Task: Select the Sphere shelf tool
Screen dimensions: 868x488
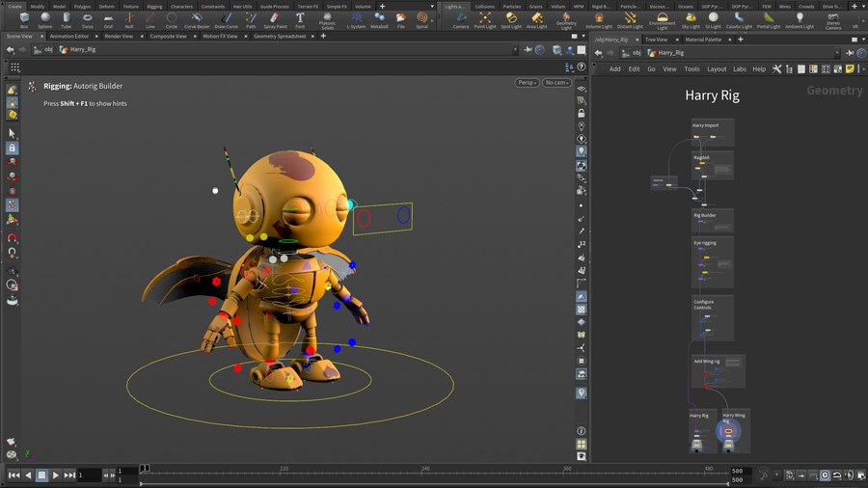Action: [44, 19]
